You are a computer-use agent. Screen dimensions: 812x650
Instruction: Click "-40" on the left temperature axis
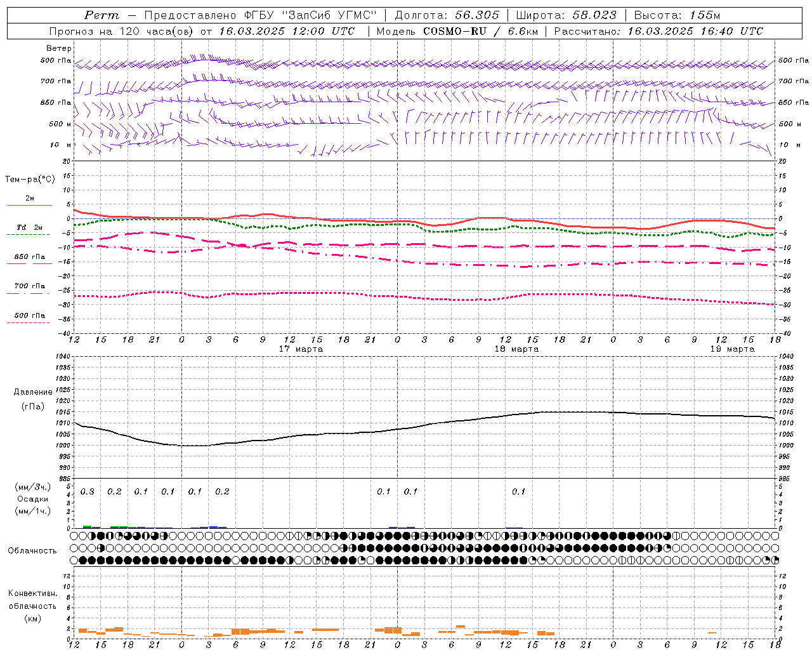[x=65, y=333]
